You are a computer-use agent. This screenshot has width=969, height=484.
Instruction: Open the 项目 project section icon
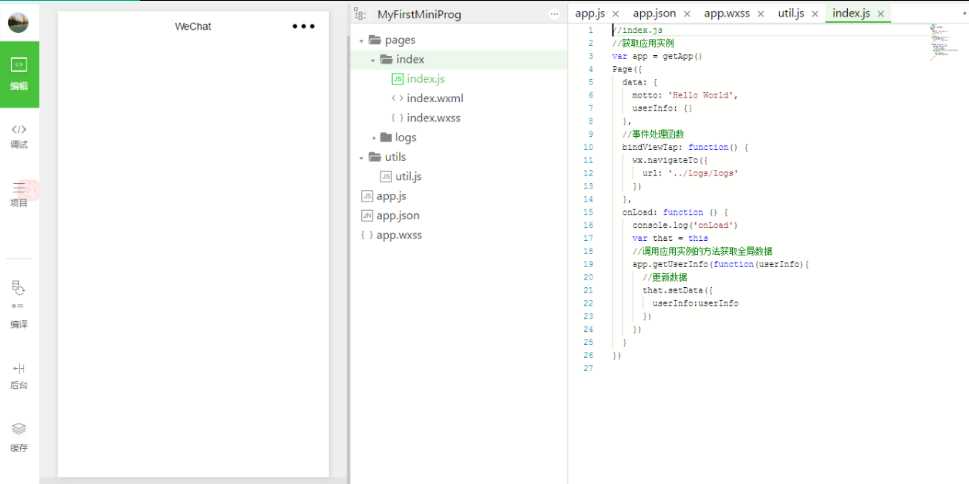tap(19, 187)
